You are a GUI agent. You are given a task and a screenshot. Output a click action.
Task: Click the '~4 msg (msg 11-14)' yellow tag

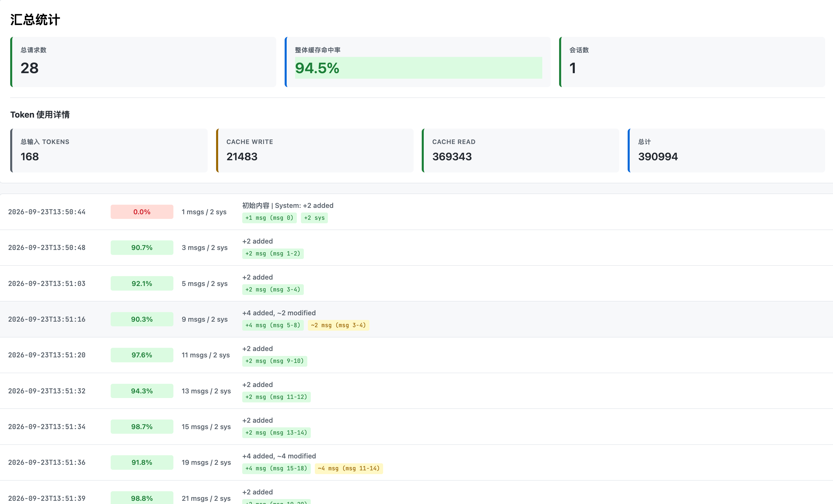tap(349, 469)
